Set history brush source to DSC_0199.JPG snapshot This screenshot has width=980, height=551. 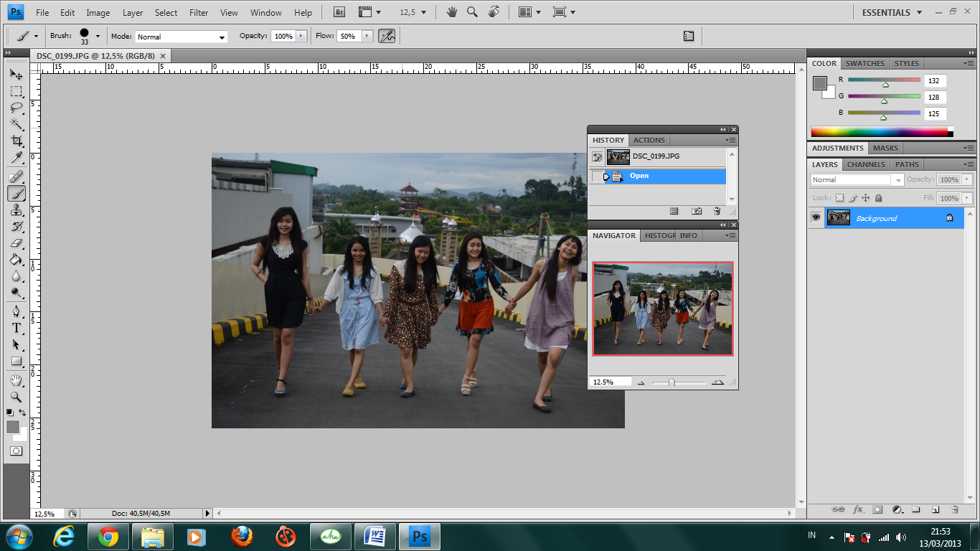pos(597,156)
